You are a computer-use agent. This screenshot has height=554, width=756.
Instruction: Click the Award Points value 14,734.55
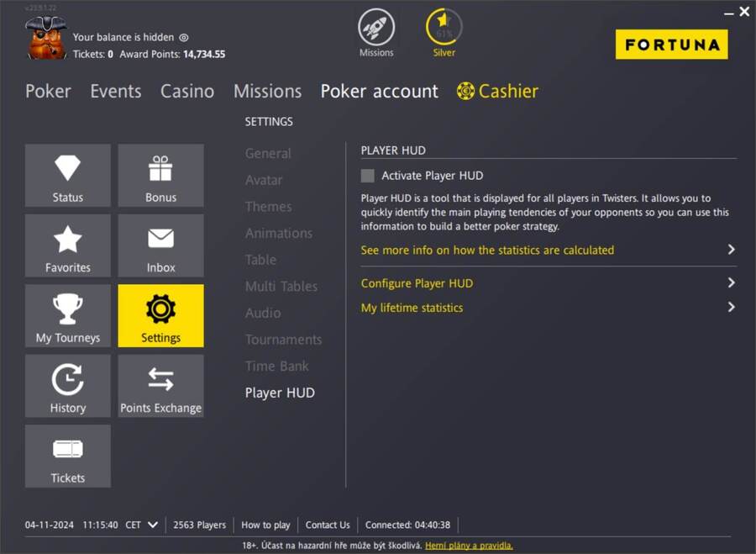(204, 54)
